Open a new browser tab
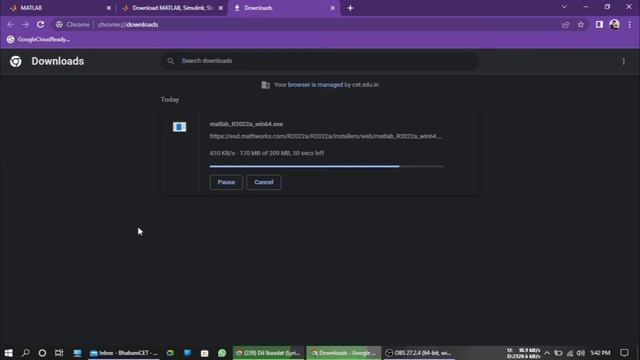 [x=350, y=8]
